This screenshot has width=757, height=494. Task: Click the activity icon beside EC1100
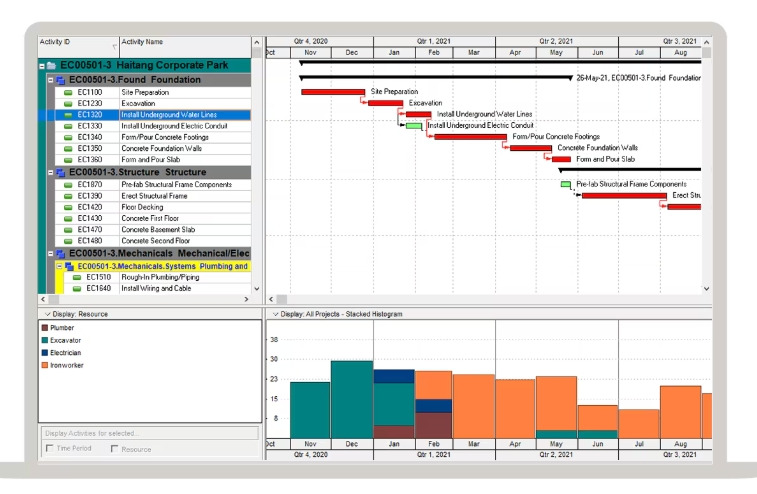(x=69, y=92)
